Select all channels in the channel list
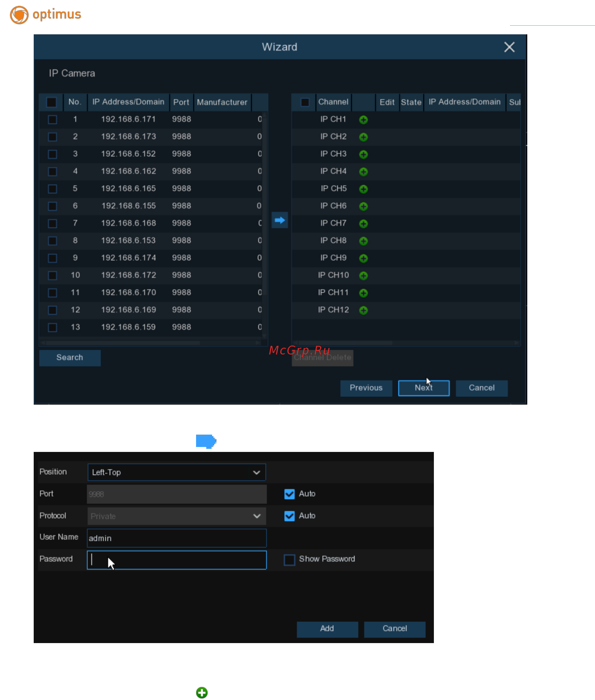The height and width of the screenshot is (700, 595). [x=305, y=102]
